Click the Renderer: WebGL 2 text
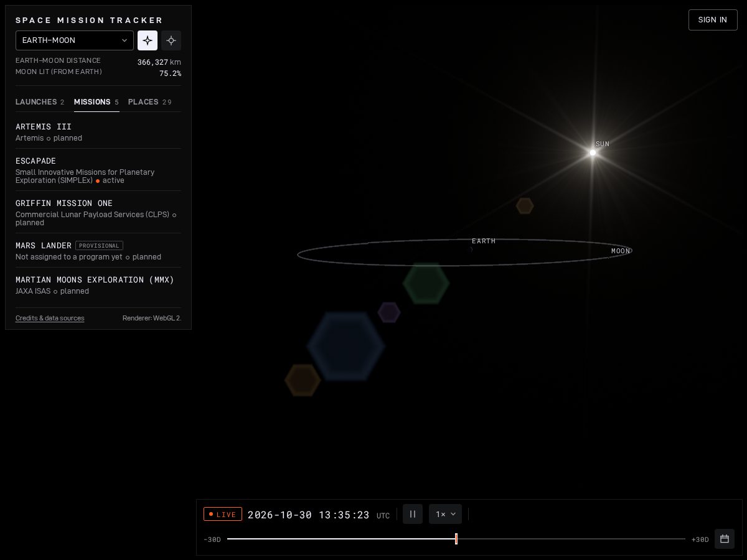This screenshot has height=560, width=747. [x=152, y=318]
